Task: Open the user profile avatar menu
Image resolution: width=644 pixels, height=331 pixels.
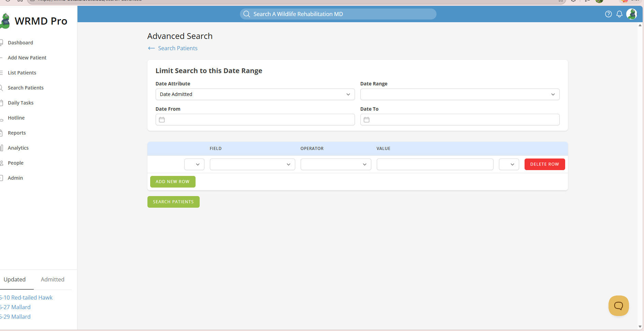Action: (x=631, y=14)
